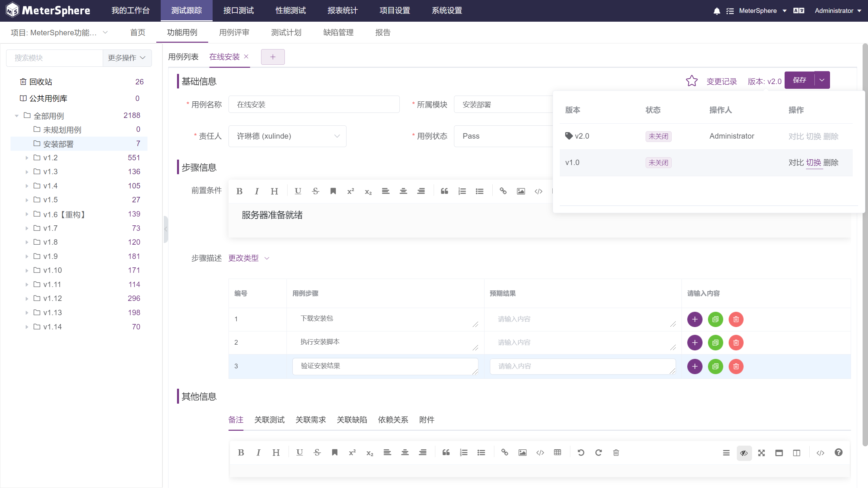Delete step 3 '验证安装结果'
This screenshot has width=868, height=488.
pyautogui.click(x=736, y=366)
